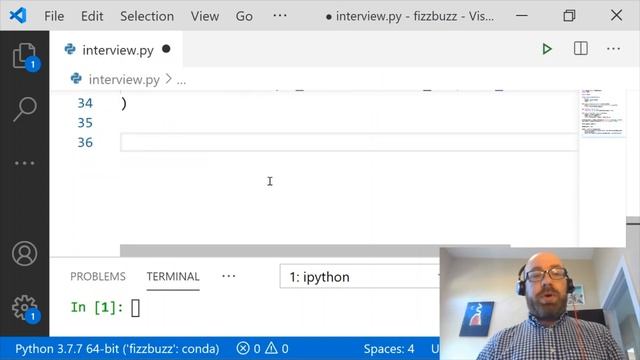Change indentation via 'Spaces: 4'
This screenshot has height=360, width=640.
coord(389,349)
